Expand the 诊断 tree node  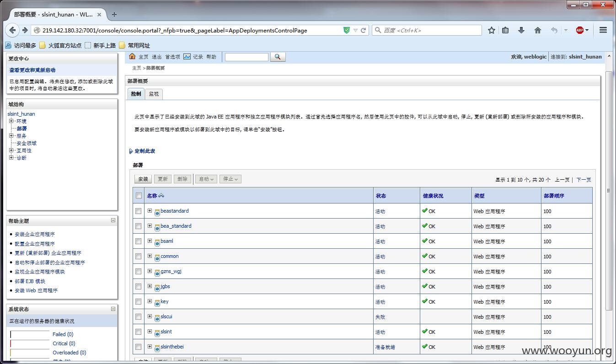(11, 158)
